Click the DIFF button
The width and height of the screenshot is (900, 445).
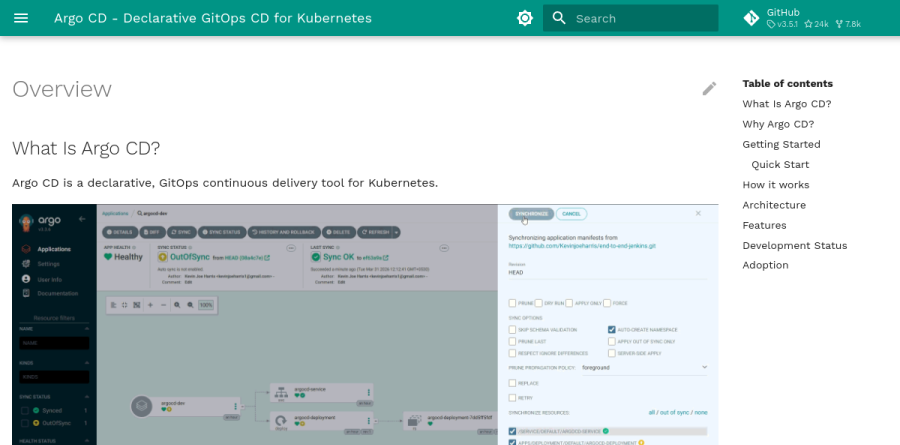point(152,233)
